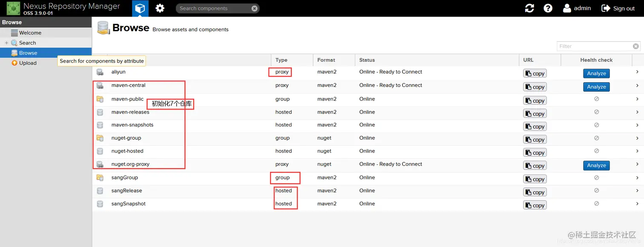Image resolution: width=644 pixels, height=247 pixels.
Task: Copy the nuget-group repository URL
Action: 535,140
